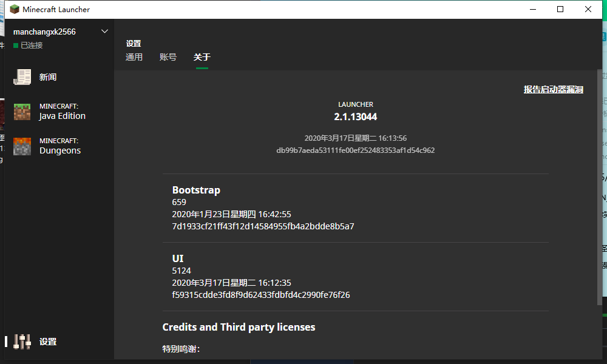Open the 设置 sidebar label
Screen dimensions: 607x364
47,342
